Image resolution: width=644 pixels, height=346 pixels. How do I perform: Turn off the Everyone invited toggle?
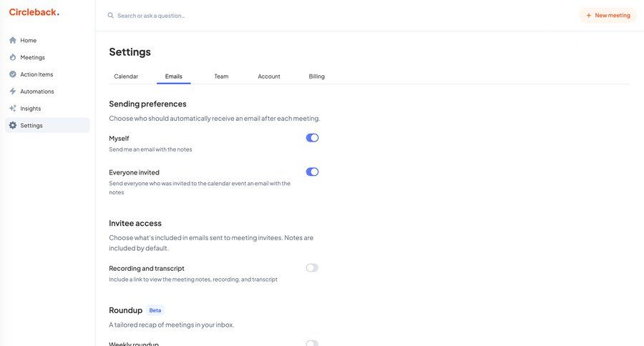[312, 172]
